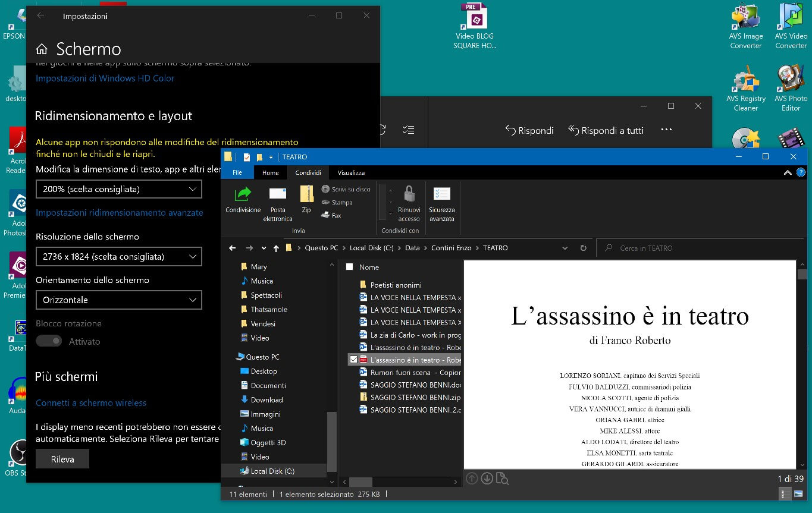The width and height of the screenshot is (812, 513).
Task: Open File Explorer help icon
Action: [801, 172]
